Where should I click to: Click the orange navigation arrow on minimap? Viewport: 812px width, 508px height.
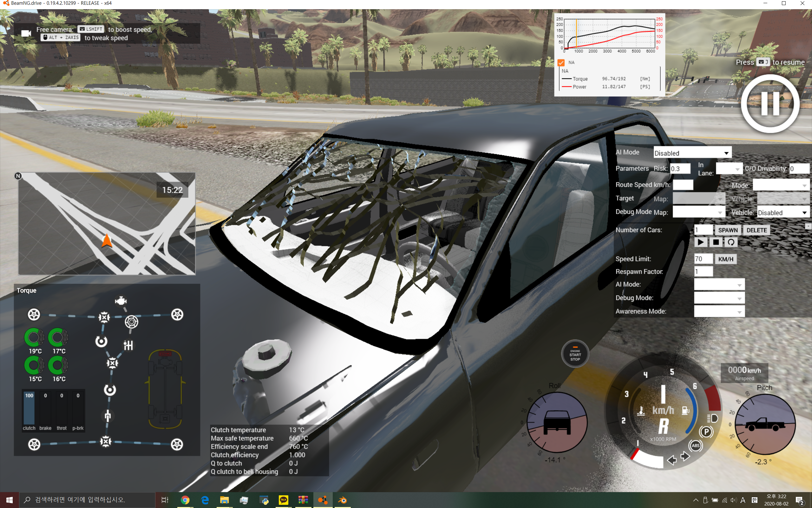tap(107, 241)
